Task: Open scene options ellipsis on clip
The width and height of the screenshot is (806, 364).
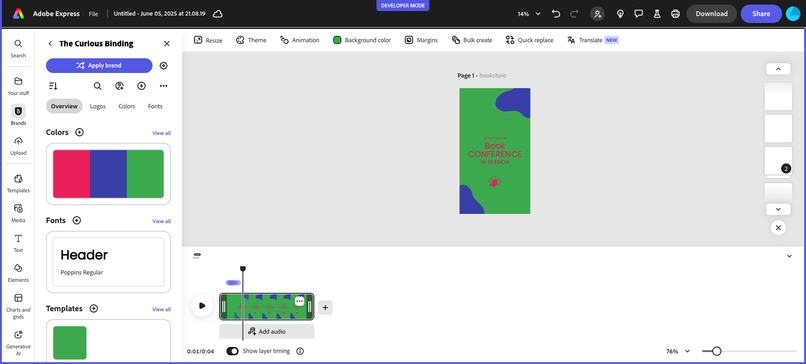Action: pos(300,301)
